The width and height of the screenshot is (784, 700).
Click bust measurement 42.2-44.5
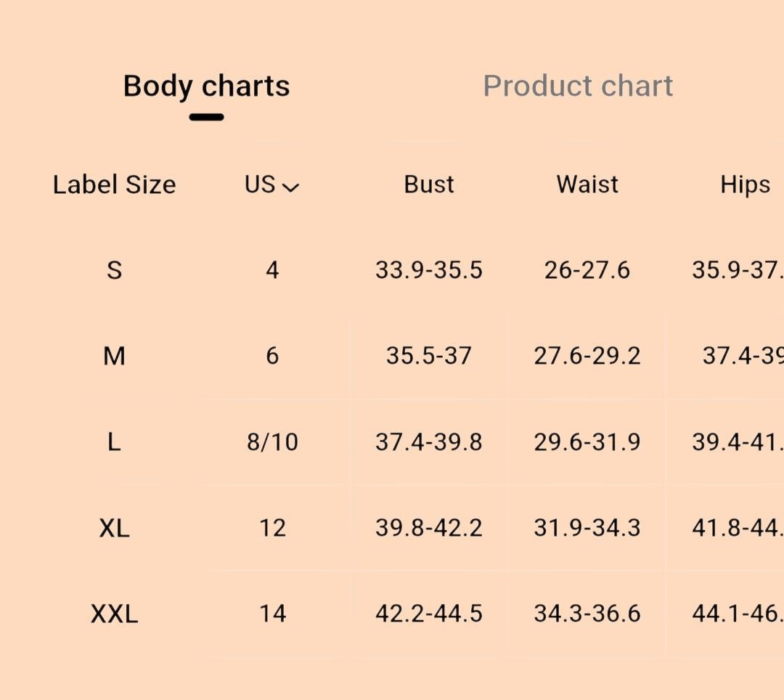tap(429, 614)
